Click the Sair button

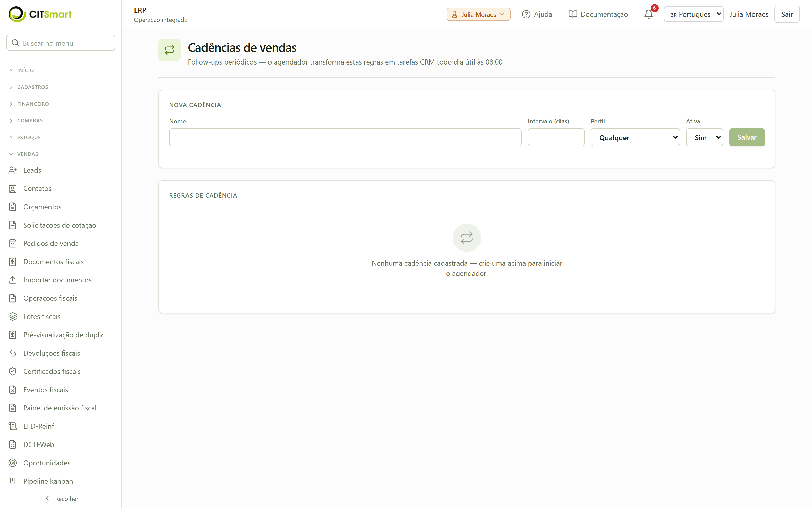pyautogui.click(x=787, y=14)
